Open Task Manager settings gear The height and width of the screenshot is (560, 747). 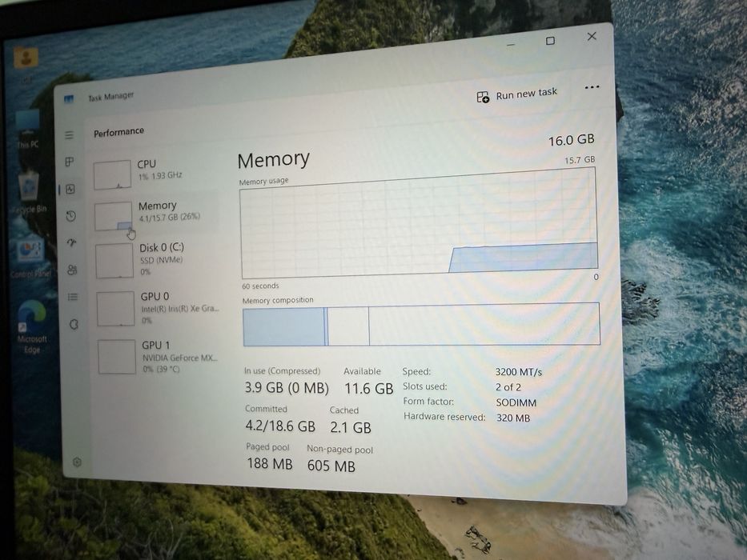pyautogui.click(x=77, y=462)
